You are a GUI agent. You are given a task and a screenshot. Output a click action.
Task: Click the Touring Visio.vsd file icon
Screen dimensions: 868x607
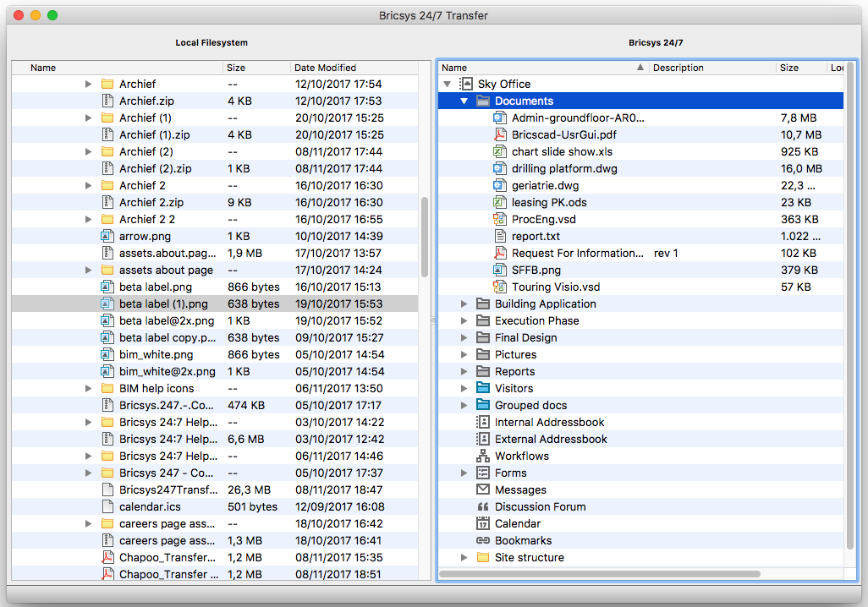[500, 287]
